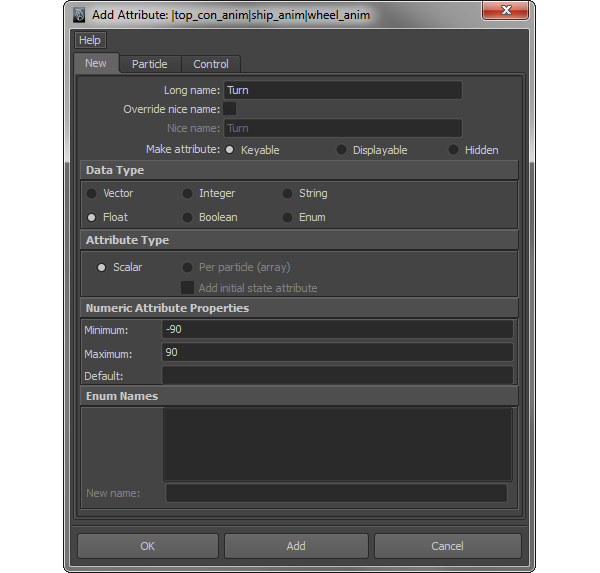Select the String data type

(x=287, y=193)
